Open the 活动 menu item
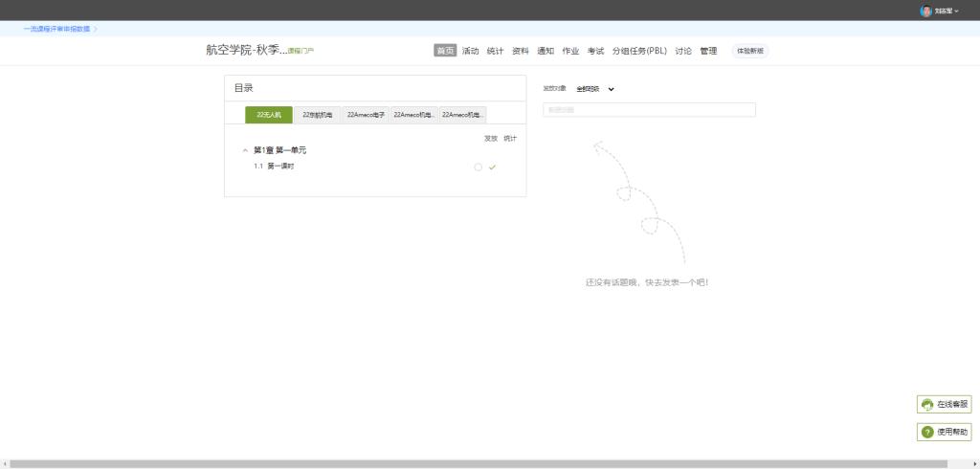 pos(470,51)
